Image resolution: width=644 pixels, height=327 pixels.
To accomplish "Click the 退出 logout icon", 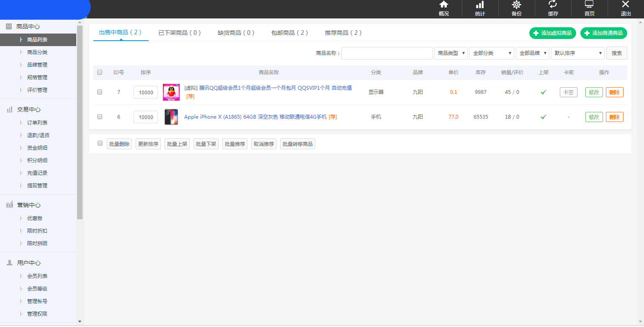I will pyautogui.click(x=625, y=8).
